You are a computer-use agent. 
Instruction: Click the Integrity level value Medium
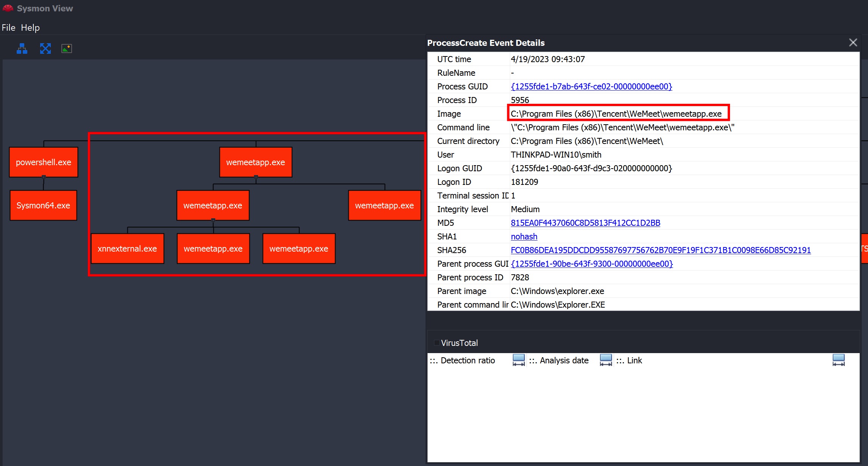525,209
